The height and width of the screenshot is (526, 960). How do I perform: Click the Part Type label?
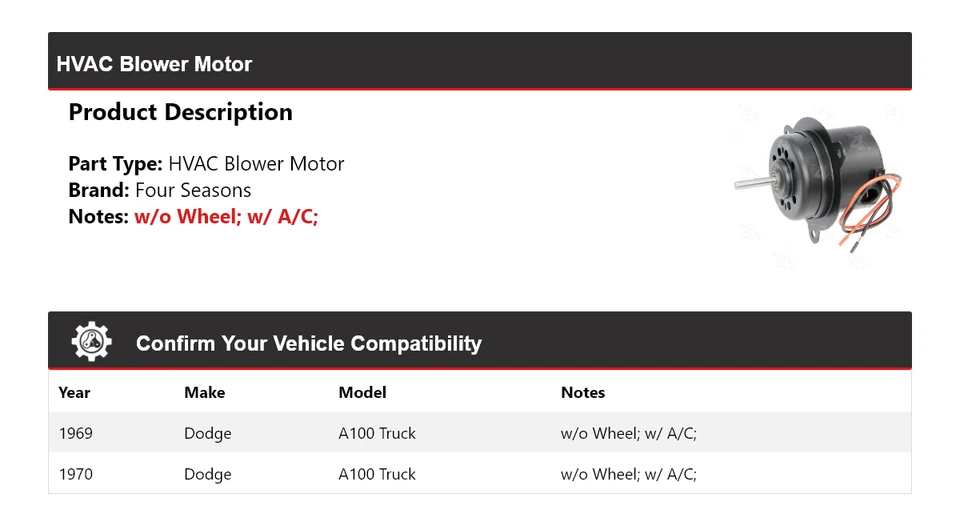(115, 164)
